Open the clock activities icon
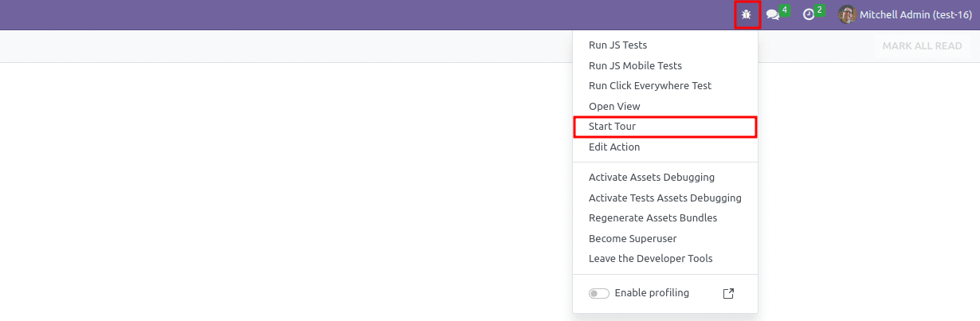 point(808,15)
